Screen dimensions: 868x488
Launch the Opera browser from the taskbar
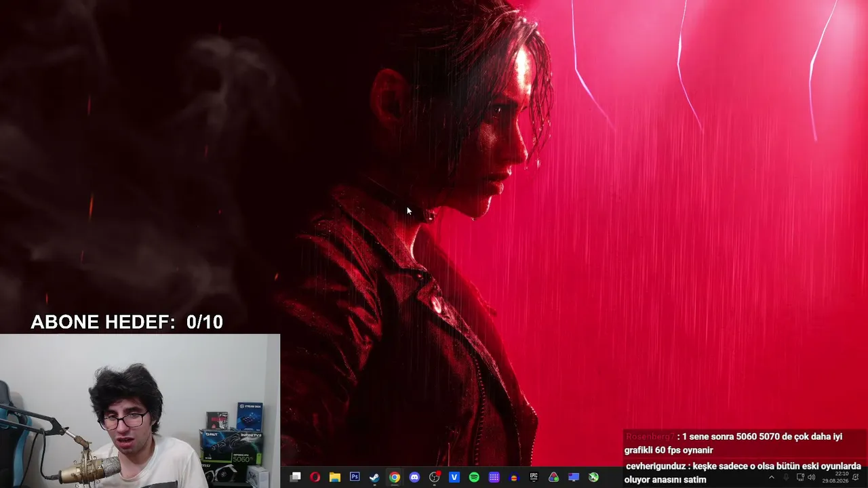coord(315,477)
